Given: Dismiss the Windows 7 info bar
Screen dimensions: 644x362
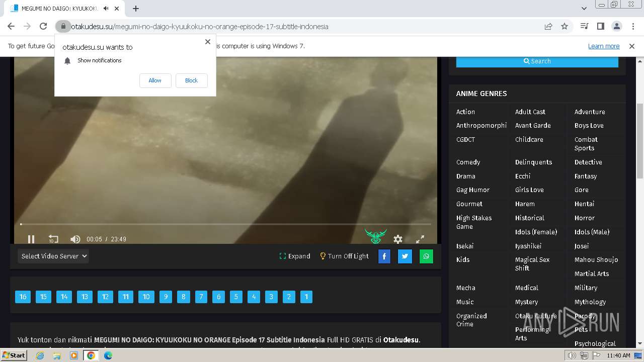Looking at the screenshot, I should pyautogui.click(x=632, y=46).
